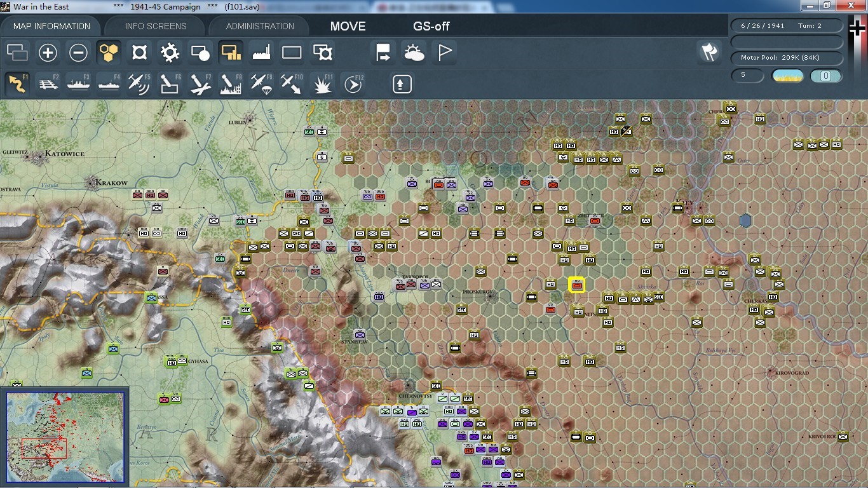
Task: Select F8 bomb city icon
Action: (231, 84)
